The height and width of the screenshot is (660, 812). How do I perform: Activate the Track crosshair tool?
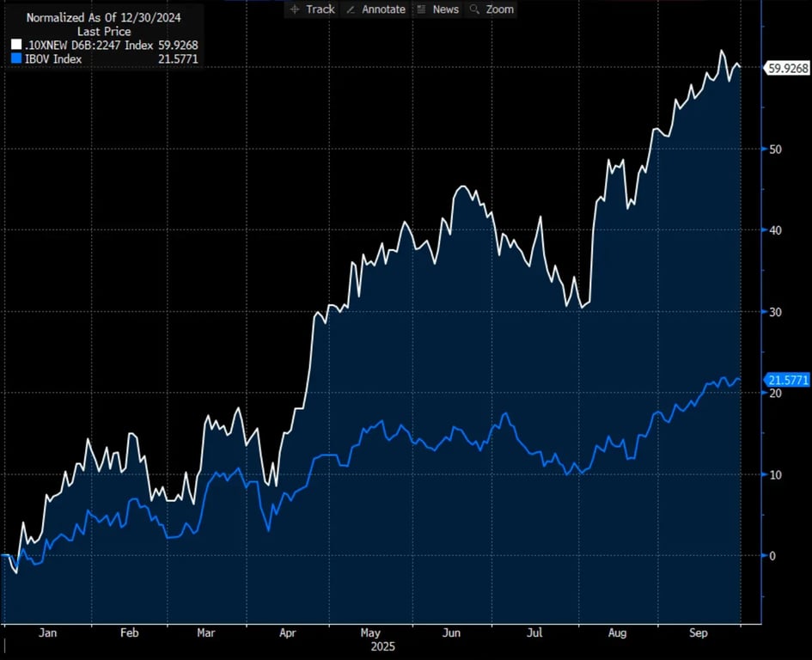(x=313, y=9)
